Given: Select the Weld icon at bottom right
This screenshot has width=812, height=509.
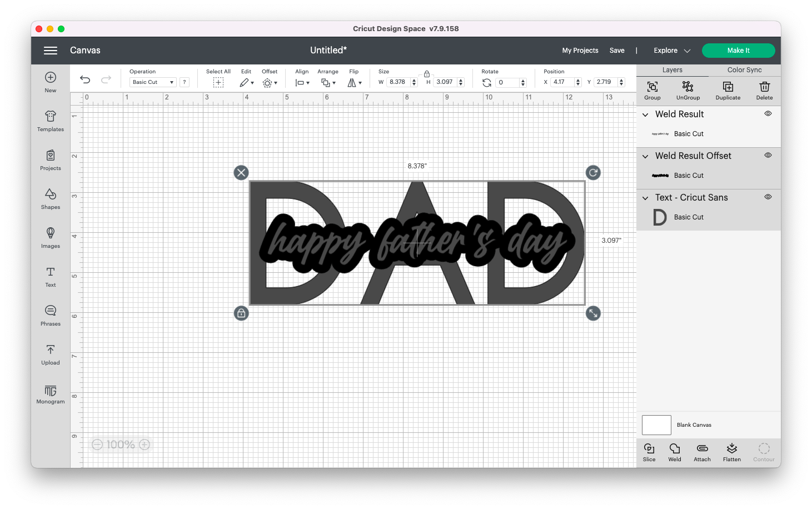Looking at the screenshot, I should click(x=674, y=451).
